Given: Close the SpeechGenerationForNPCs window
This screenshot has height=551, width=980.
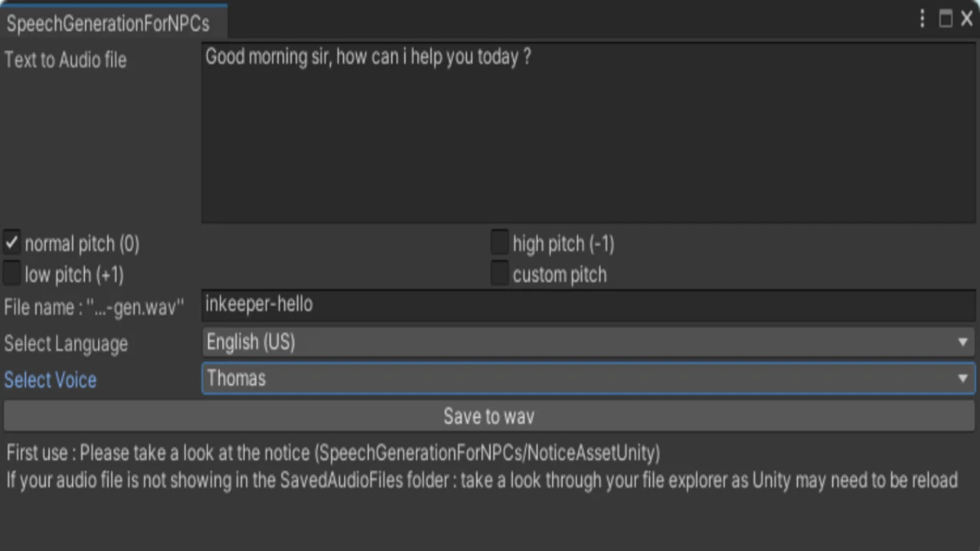Looking at the screenshot, I should [x=967, y=19].
